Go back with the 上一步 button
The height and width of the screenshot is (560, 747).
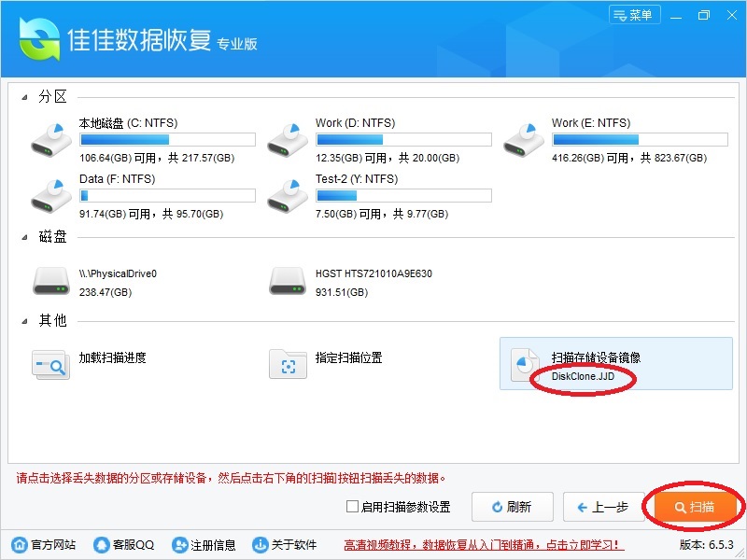pos(603,507)
